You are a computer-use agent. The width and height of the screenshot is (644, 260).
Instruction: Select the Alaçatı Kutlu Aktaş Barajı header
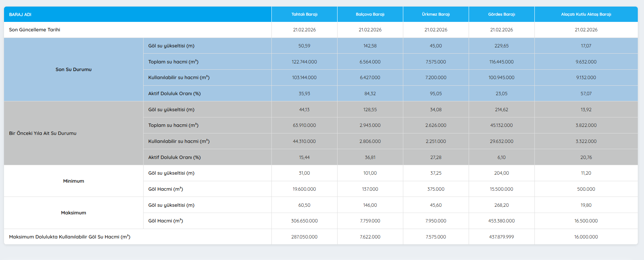tap(586, 15)
